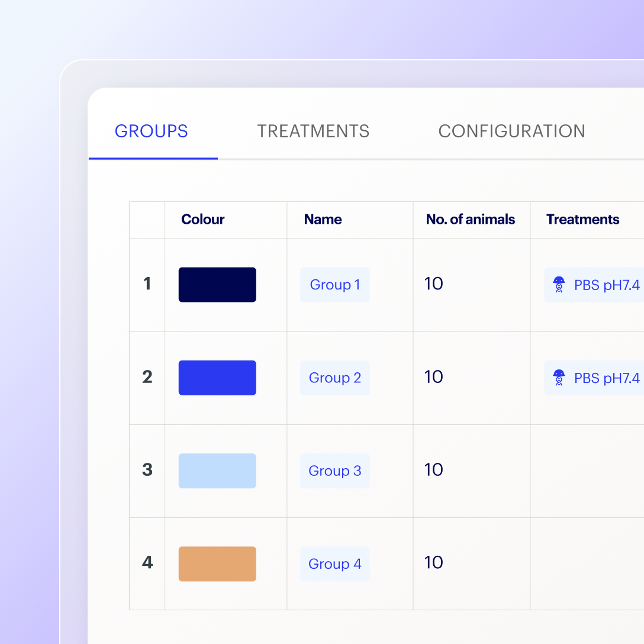Viewport: 644px width, 644px height.
Task: Pick the bright blue colour swatch of Group 2
Action: point(217,378)
